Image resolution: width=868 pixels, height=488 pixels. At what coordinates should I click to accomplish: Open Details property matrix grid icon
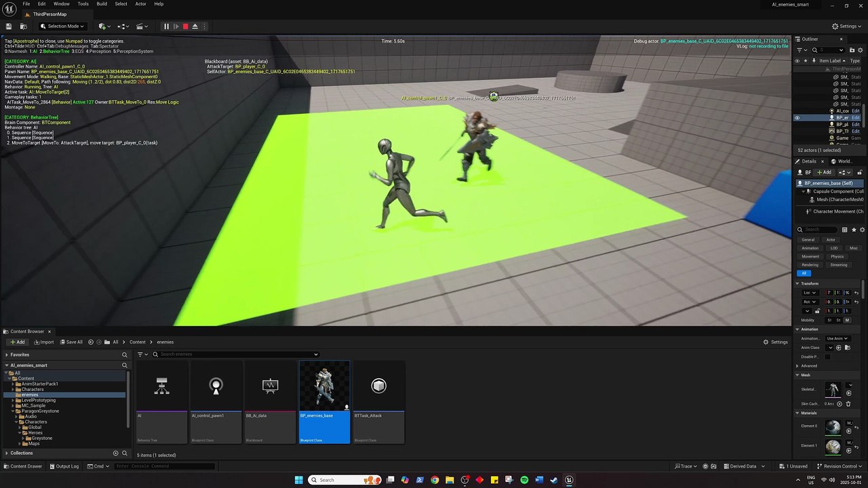click(844, 230)
